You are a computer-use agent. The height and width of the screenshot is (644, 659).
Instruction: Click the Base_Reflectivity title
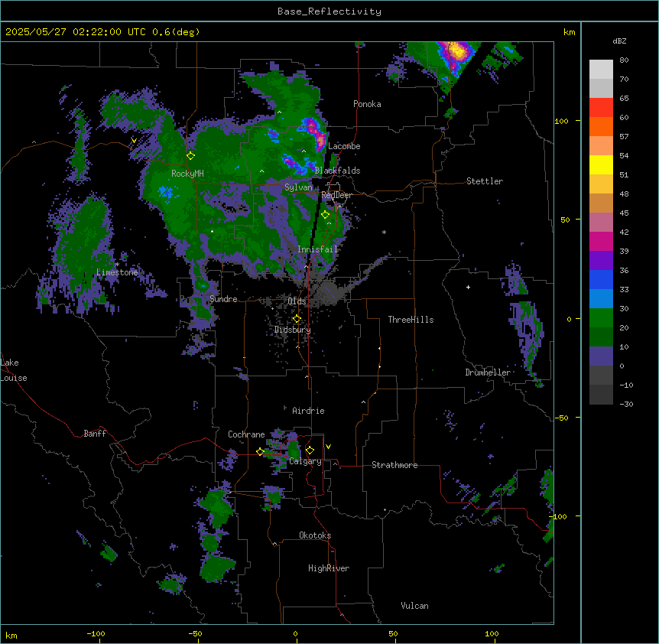329,11
